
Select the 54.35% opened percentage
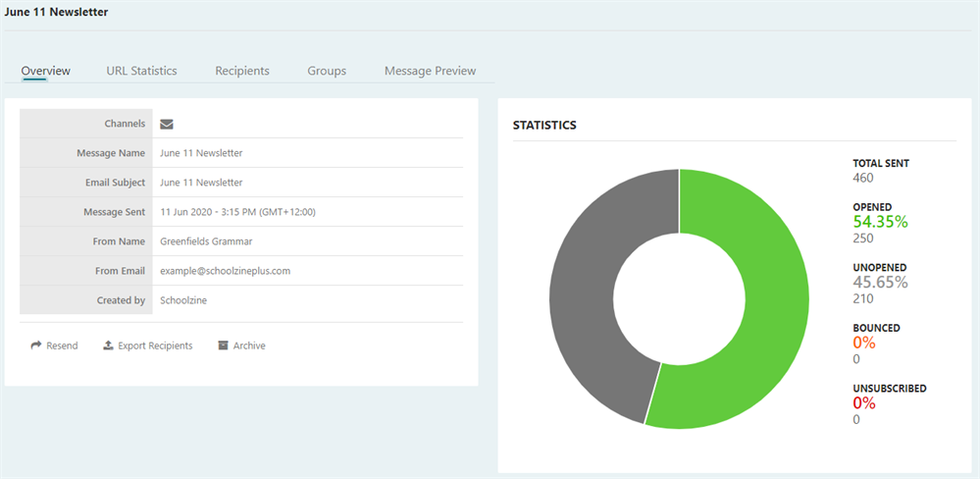(880, 222)
